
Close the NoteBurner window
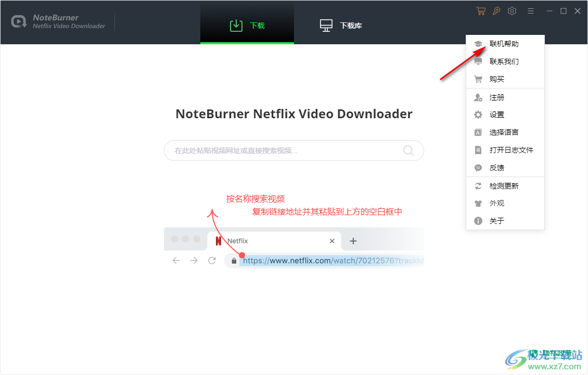[x=578, y=11]
